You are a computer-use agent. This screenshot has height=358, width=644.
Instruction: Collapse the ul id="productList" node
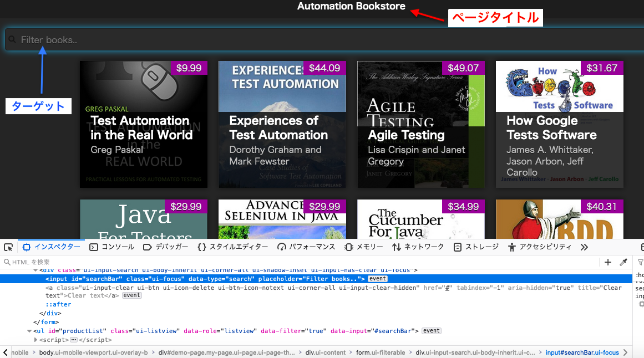(x=29, y=331)
